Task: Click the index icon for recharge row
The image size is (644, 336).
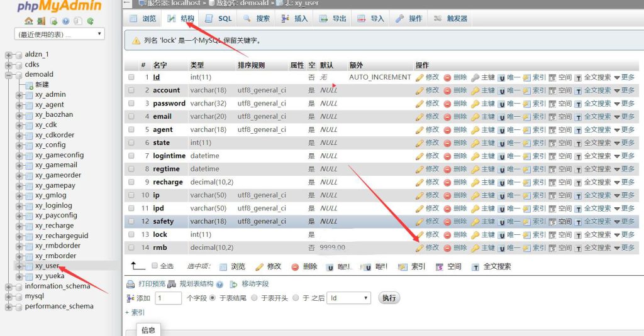Action: (526, 183)
